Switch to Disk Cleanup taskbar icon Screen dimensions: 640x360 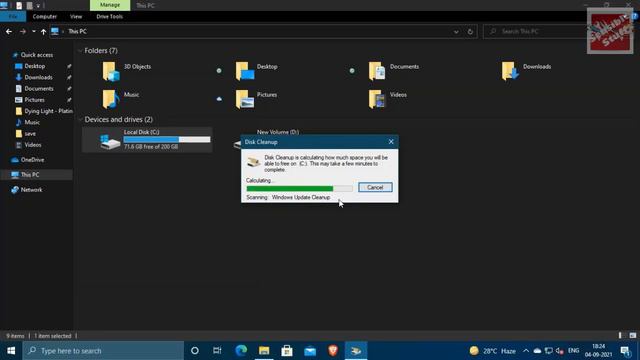coord(356,351)
